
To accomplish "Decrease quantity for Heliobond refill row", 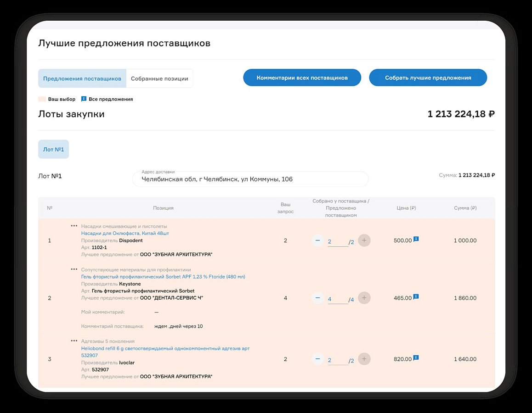I will point(317,359).
